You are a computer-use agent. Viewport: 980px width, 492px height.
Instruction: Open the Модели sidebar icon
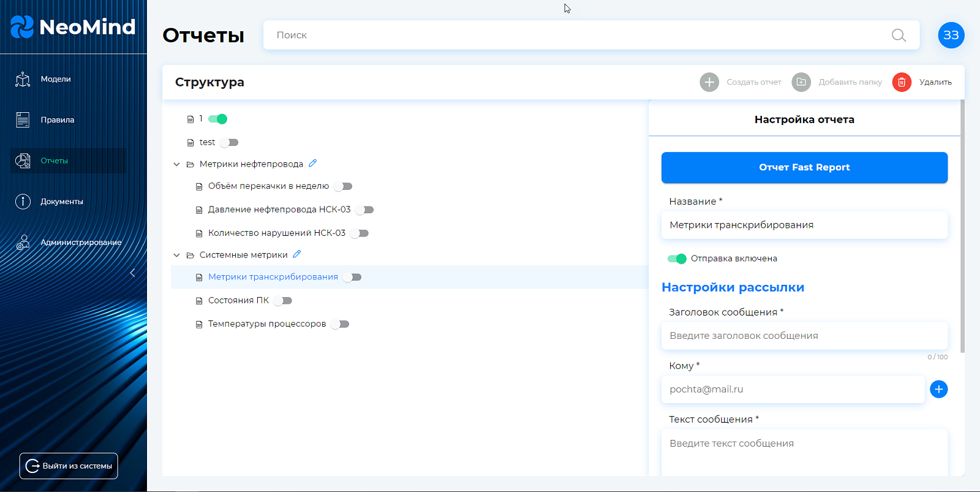point(23,79)
